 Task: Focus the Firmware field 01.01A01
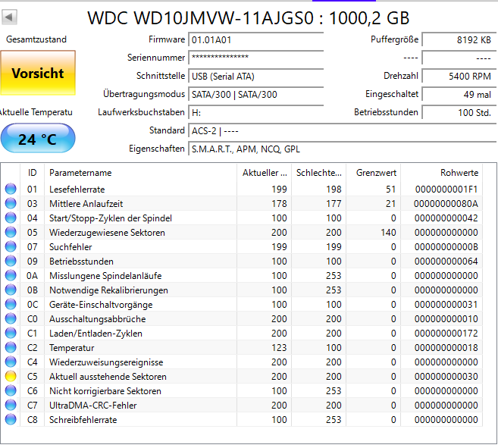(256, 40)
